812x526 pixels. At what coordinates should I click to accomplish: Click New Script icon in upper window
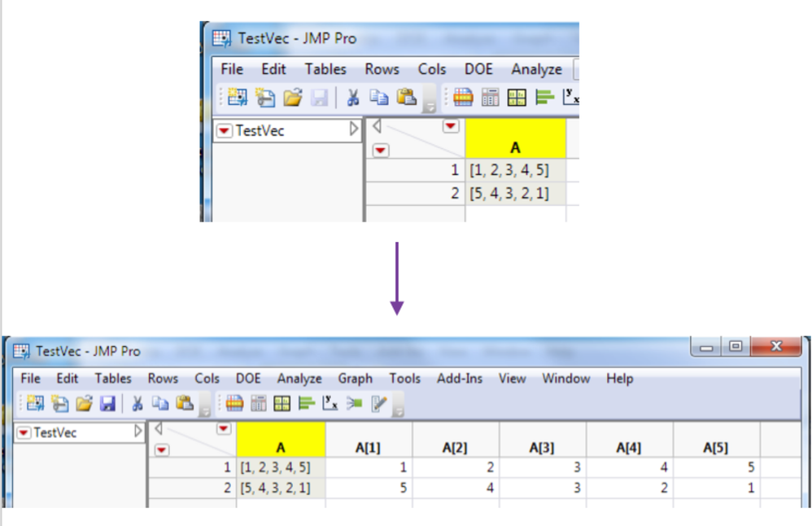click(x=265, y=97)
